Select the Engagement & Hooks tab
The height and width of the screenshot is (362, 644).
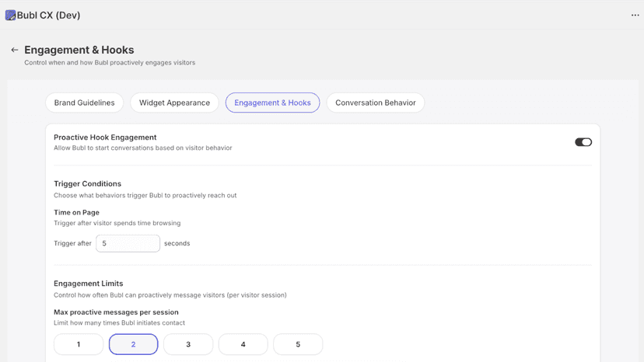[272, 103]
